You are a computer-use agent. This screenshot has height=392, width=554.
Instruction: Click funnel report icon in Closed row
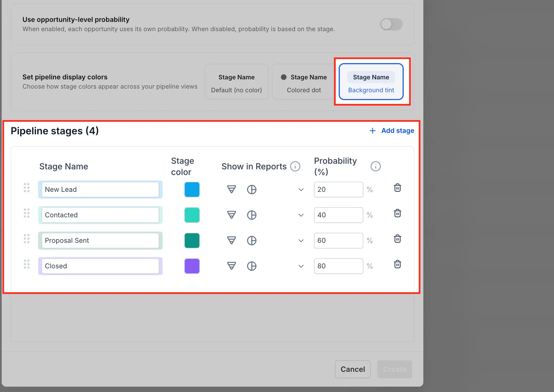(232, 266)
